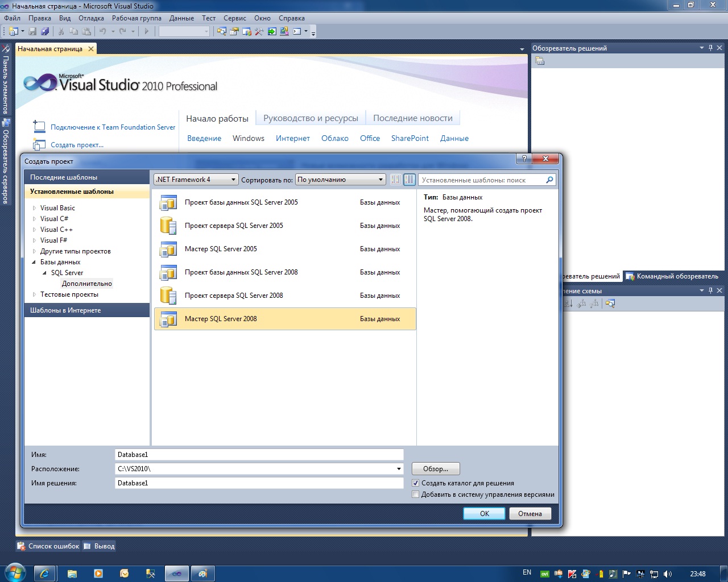Toggle 'Создать каталог для решения' checkbox
This screenshot has width=728, height=582.
pyautogui.click(x=415, y=483)
